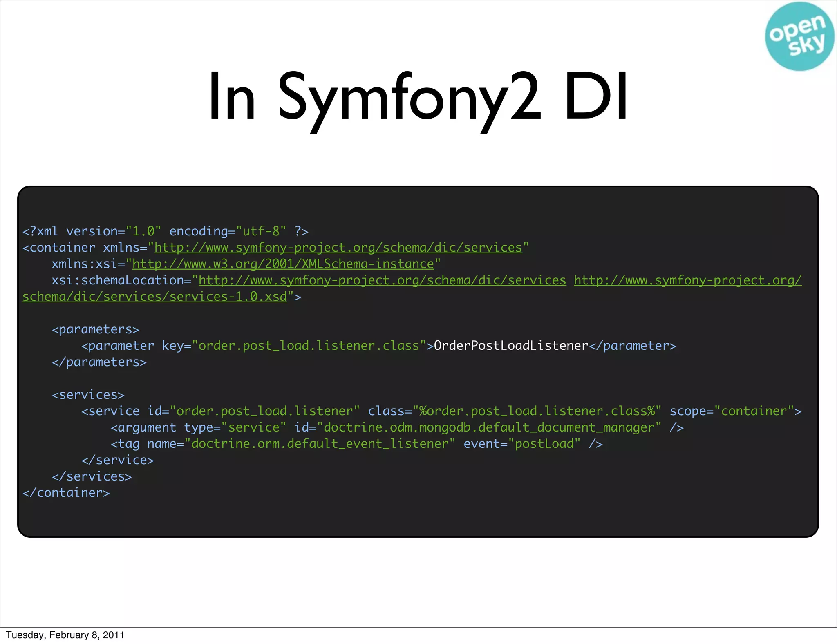Click the xml version declaration line
Screen dimensions: 837x644
click(166, 231)
